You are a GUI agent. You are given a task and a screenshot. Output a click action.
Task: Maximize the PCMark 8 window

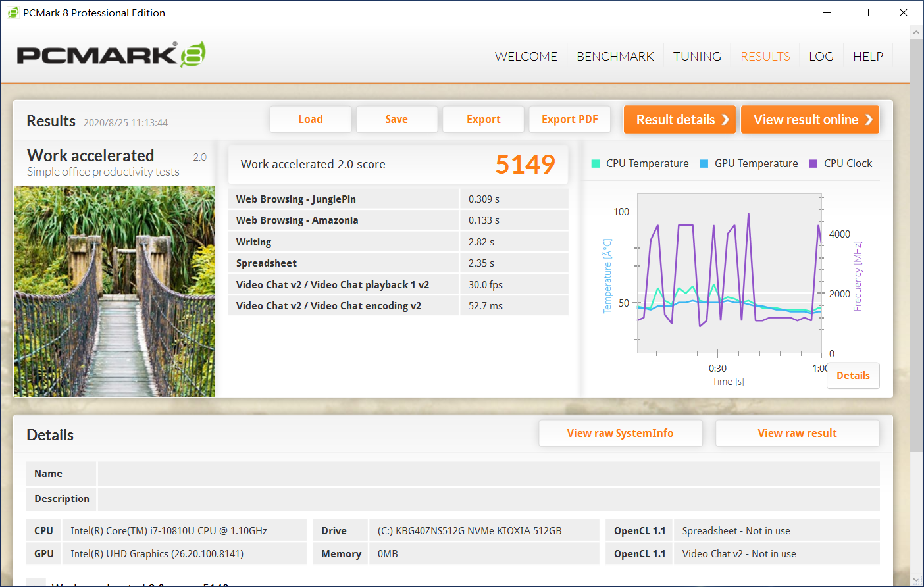(x=865, y=13)
